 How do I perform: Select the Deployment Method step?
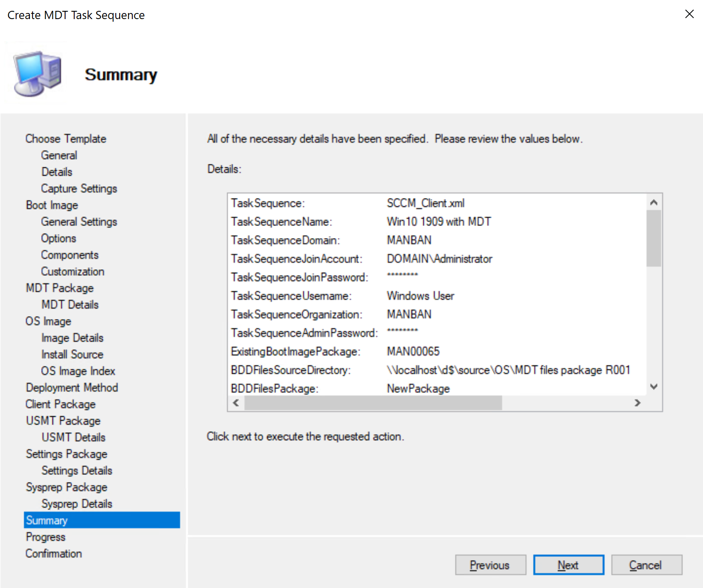tap(72, 387)
